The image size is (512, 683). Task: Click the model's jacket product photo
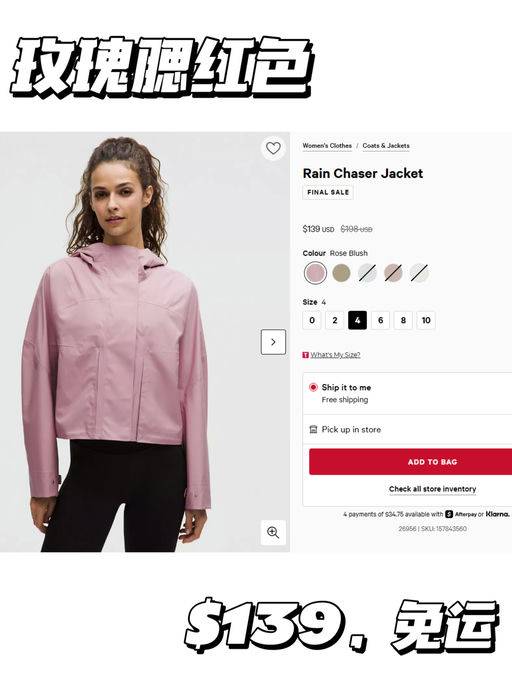[145, 342]
